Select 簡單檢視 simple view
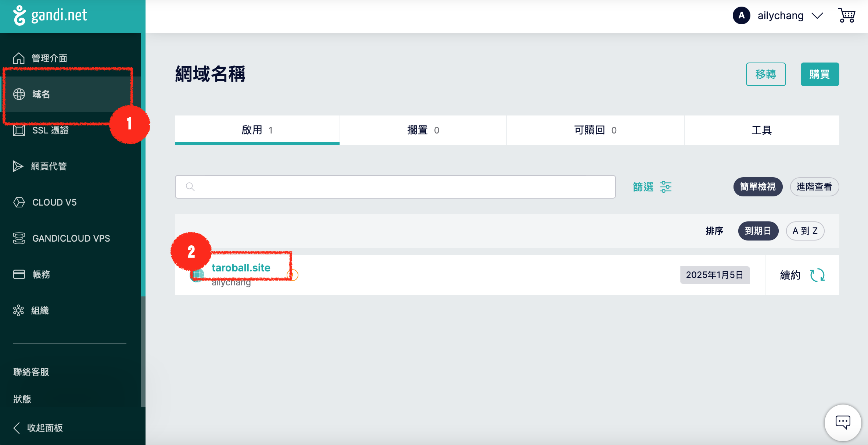 point(757,187)
